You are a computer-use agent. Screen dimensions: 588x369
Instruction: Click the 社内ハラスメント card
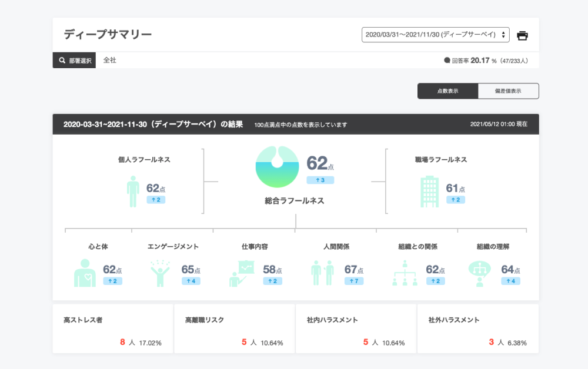(x=356, y=329)
